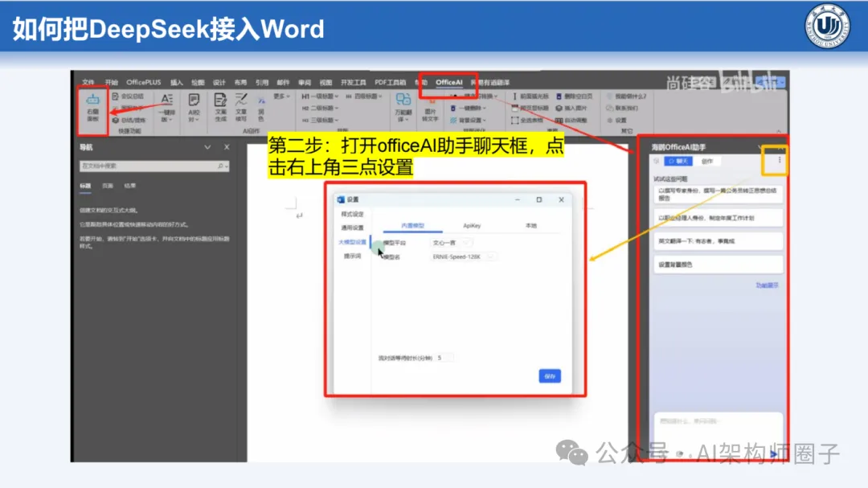Open 提示词 in settings sidebar
Screen dimensions: 868x488
[352, 256]
